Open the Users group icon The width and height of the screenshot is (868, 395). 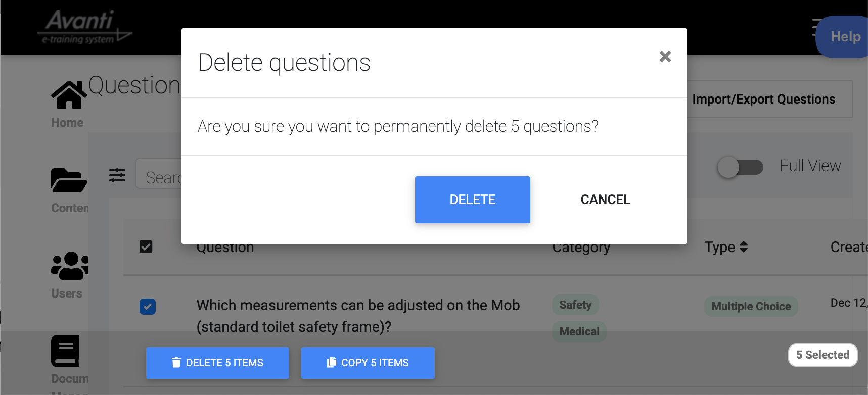70,266
